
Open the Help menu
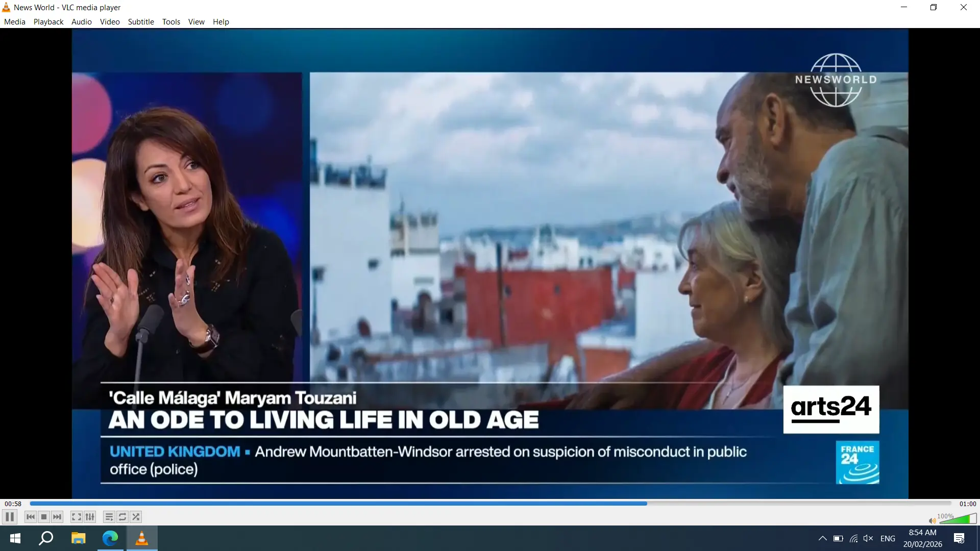click(x=221, y=22)
